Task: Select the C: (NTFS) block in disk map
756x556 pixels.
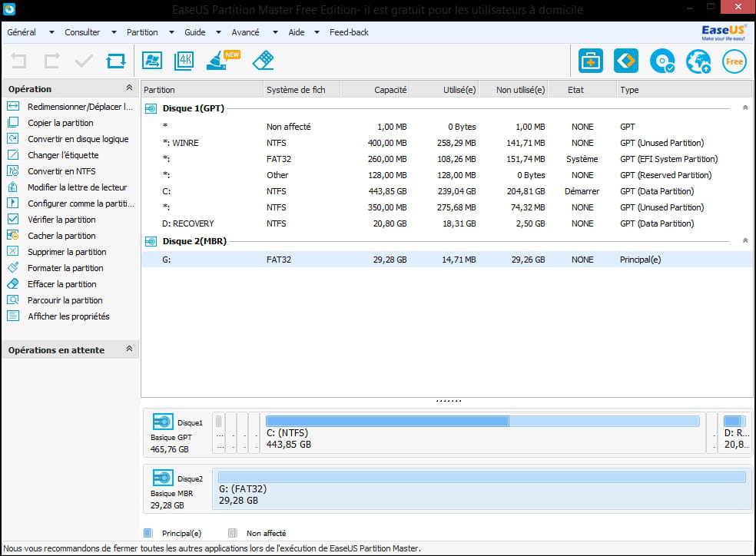Action: [x=482, y=432]
